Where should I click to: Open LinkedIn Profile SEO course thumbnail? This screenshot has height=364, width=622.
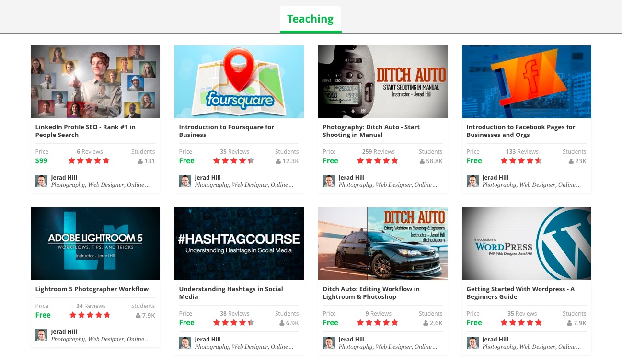95,82
